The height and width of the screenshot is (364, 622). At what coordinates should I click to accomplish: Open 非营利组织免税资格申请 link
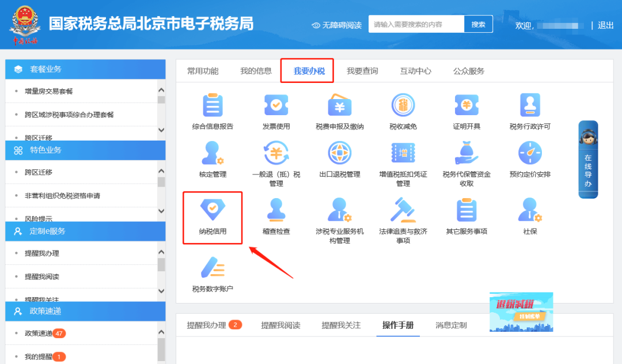[x=62, y=196]
